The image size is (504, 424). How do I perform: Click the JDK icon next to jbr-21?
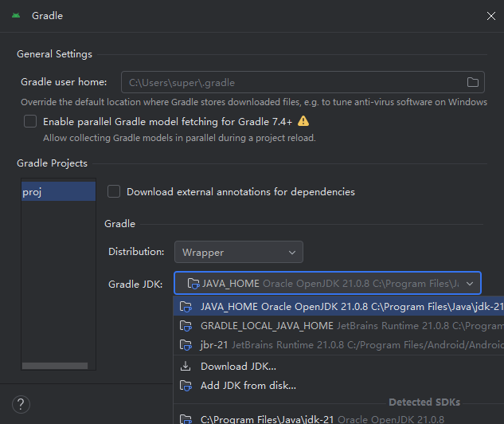(186, 345)
